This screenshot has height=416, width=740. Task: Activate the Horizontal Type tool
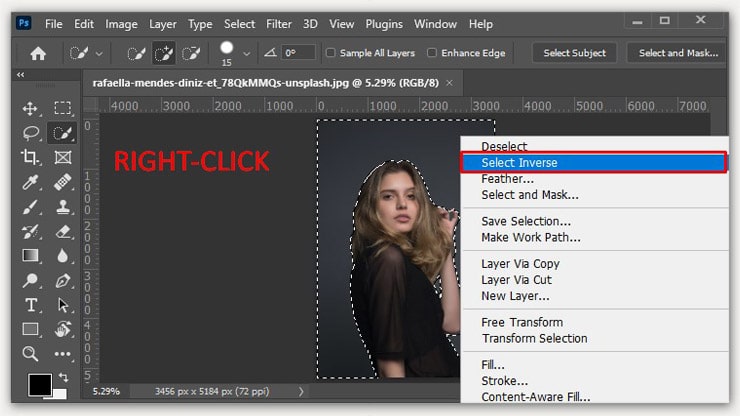point(30,305)
